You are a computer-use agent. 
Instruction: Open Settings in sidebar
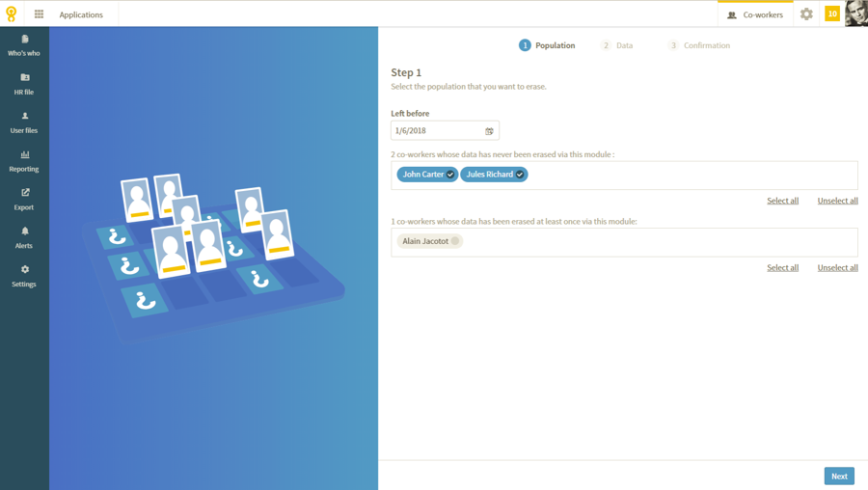tap(24, 276)
